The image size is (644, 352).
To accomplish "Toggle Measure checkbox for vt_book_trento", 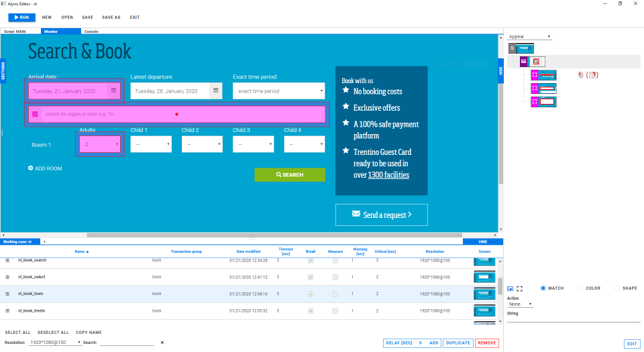I will (x=335, y=311).
